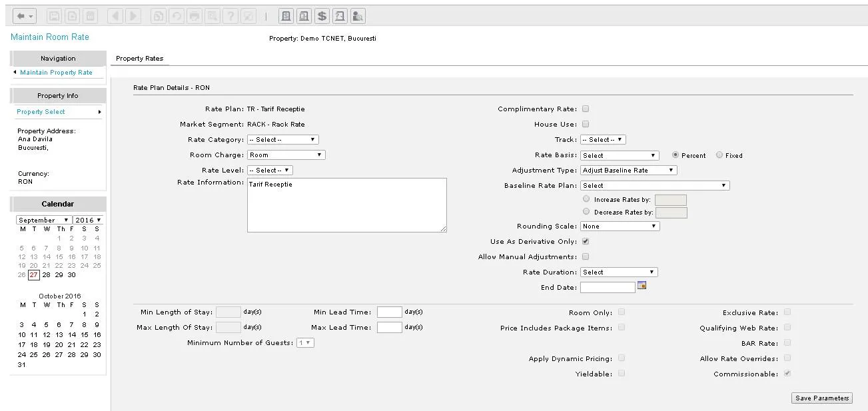
Task: Click the End Date input field
Action: tap(608, 288)
